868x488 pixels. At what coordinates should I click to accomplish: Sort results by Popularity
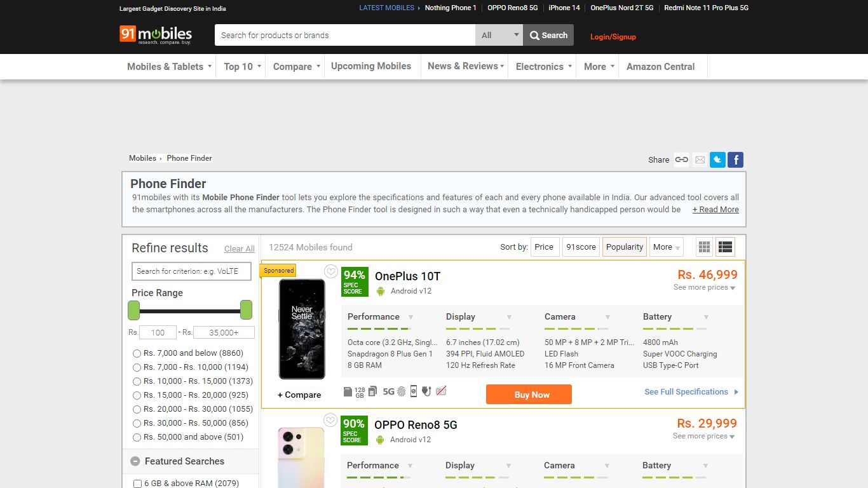coord(625,247)
